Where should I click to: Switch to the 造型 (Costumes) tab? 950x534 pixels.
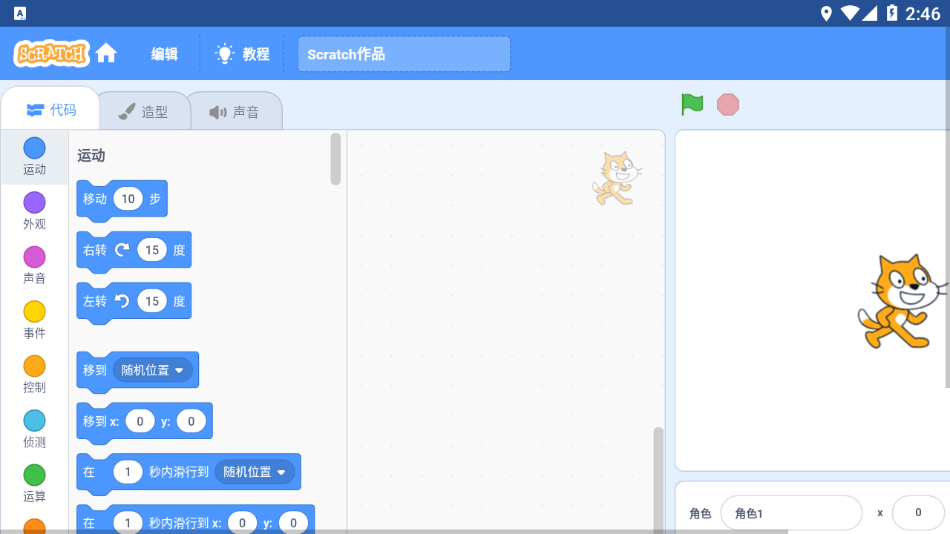143,112
